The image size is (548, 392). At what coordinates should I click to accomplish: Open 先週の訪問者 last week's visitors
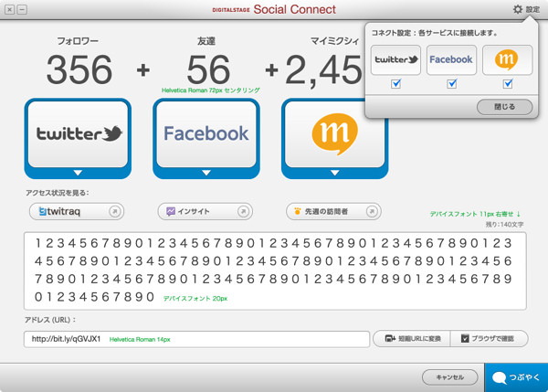pyautogui.click(x=333, y=211)
